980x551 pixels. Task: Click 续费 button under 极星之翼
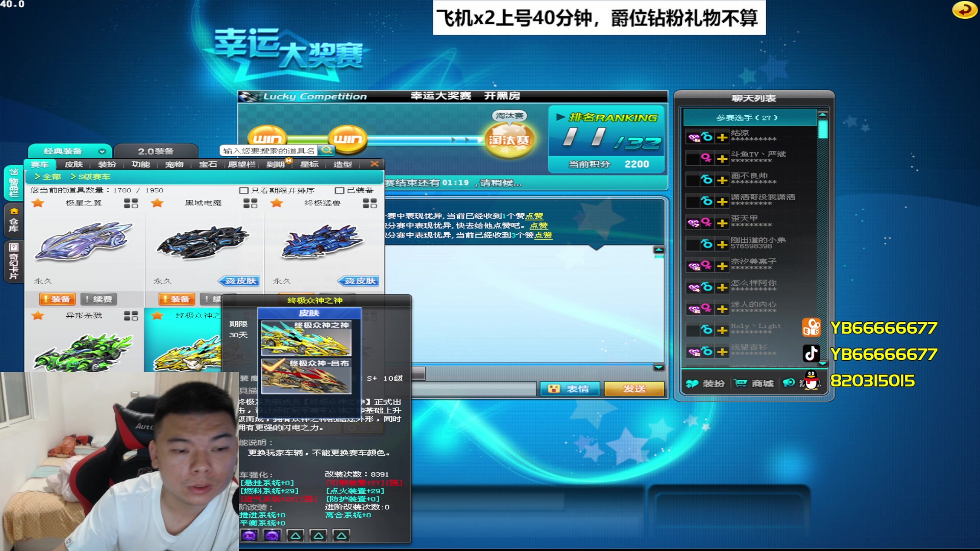[x=99, y=299]
